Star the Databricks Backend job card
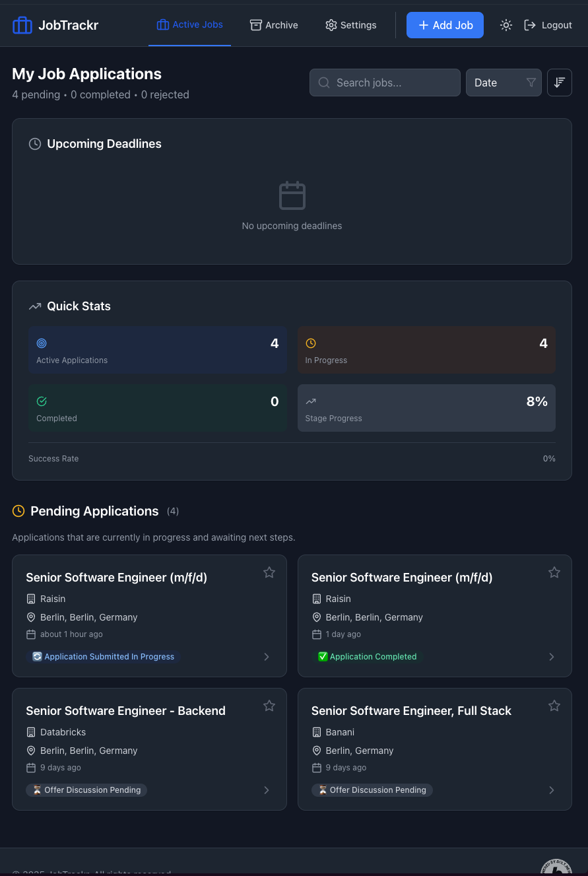The width and height of the screenshot is (588, 876). coord(269,706)
